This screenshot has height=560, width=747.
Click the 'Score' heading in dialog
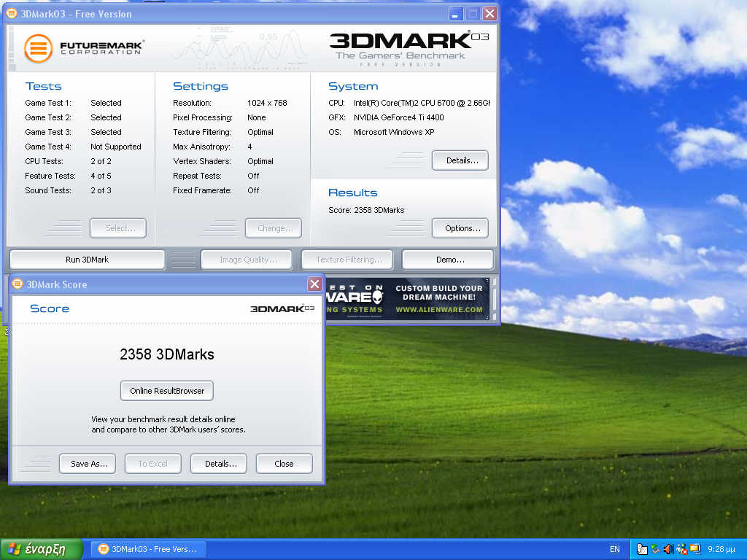point(50,308)
